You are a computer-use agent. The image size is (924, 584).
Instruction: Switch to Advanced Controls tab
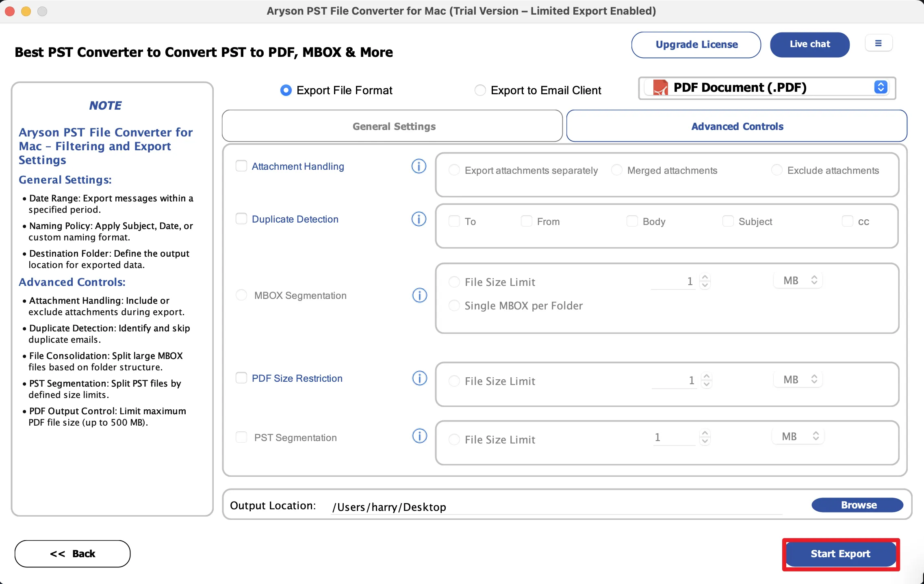click(737, 126)
